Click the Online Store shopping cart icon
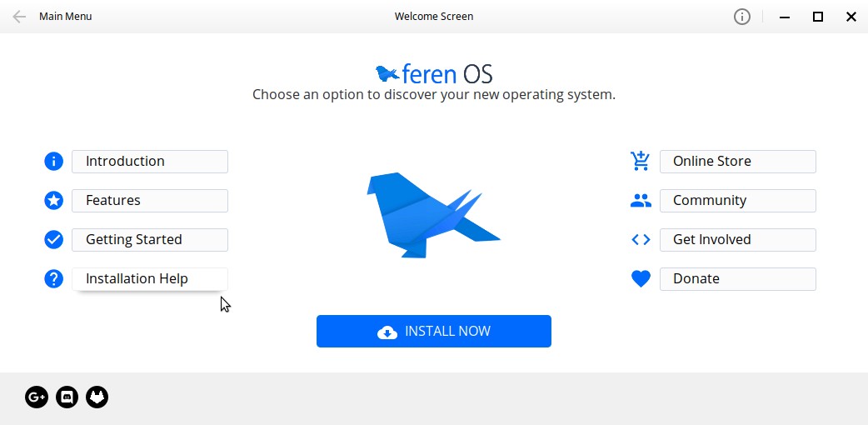Screen dimensions: 868x425 (x=640, y=161)
